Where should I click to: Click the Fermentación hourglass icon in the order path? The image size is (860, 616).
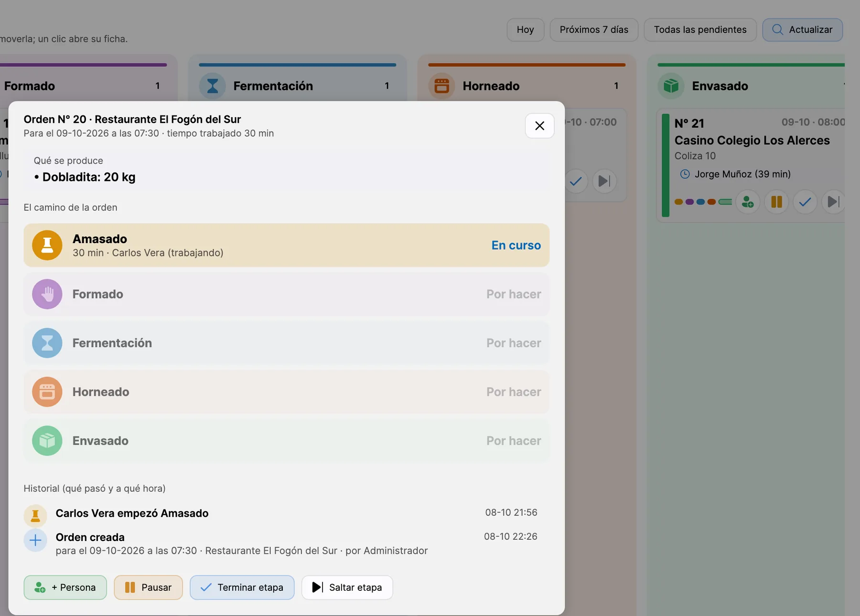(x=47, y=343)
